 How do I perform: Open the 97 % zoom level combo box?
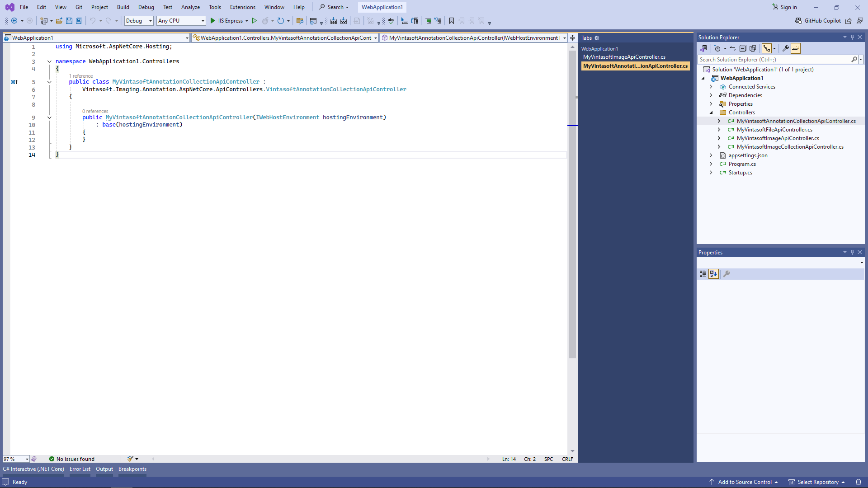[16, 459]
